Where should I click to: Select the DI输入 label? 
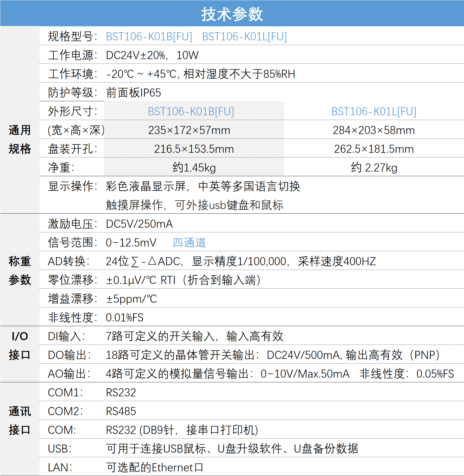[x=66, y=336]
